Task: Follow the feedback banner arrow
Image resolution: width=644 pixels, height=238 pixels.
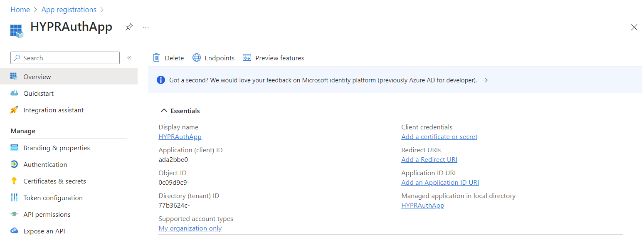Action: point(484,80)
